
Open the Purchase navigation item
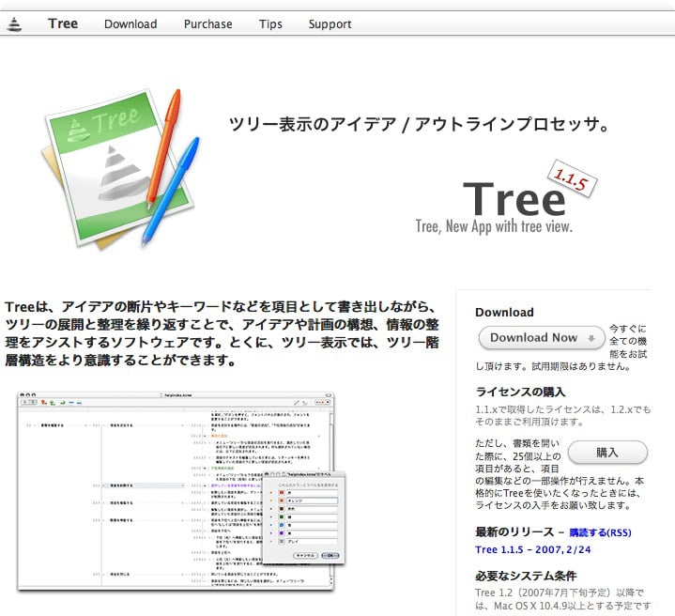(x=207, y=24)
